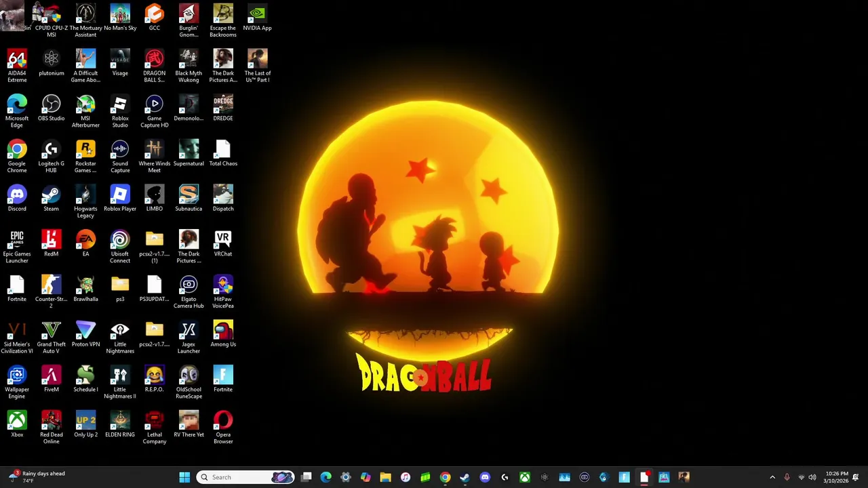Select Grand Theft Auto V icon
Image resolution: width=868 pixels, height=488 pixels.
click(x=52, y=337)
